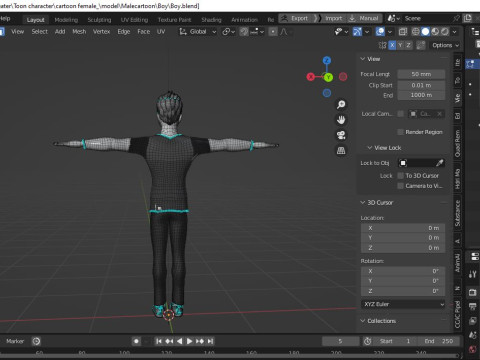Viewport: 480px width, 360px height.
Task: Click the Pan hand viewport gizmo
Action: (x=341, y=120)
